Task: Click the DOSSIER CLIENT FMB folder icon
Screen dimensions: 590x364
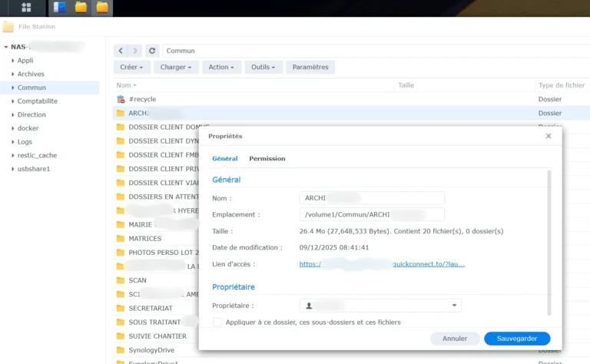Action: pyautogui.click(x=121, y=155)
